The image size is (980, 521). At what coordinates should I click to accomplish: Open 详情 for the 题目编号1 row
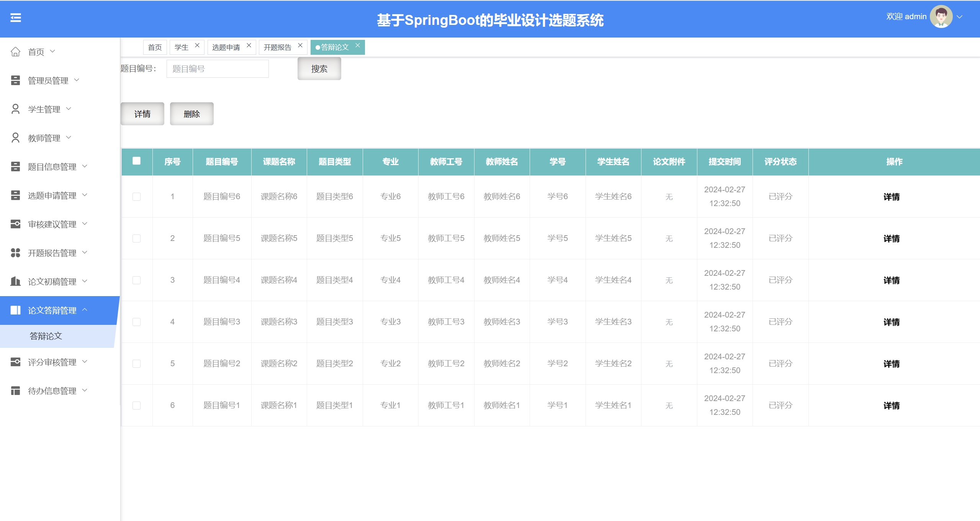point(892,406)
